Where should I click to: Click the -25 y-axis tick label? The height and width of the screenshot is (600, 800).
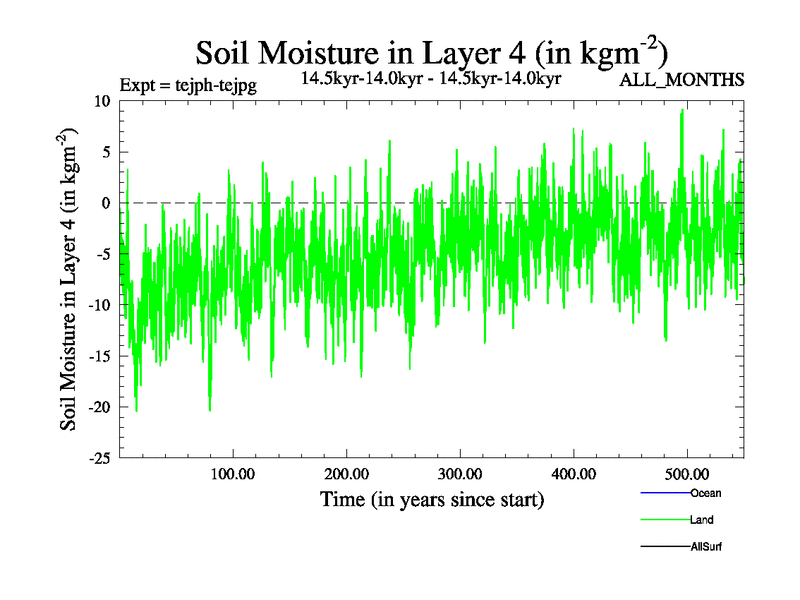(98, 458)
